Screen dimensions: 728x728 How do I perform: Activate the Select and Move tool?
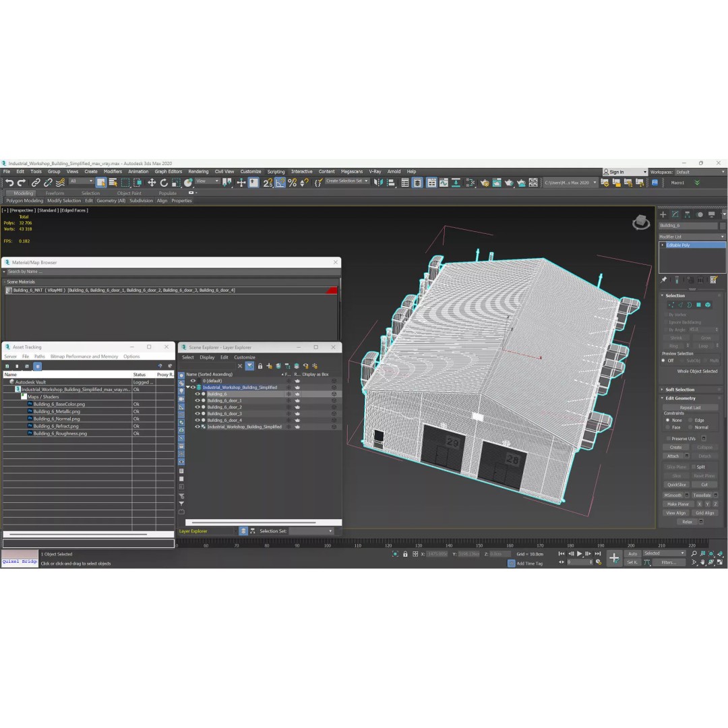[x=152, y=183]
